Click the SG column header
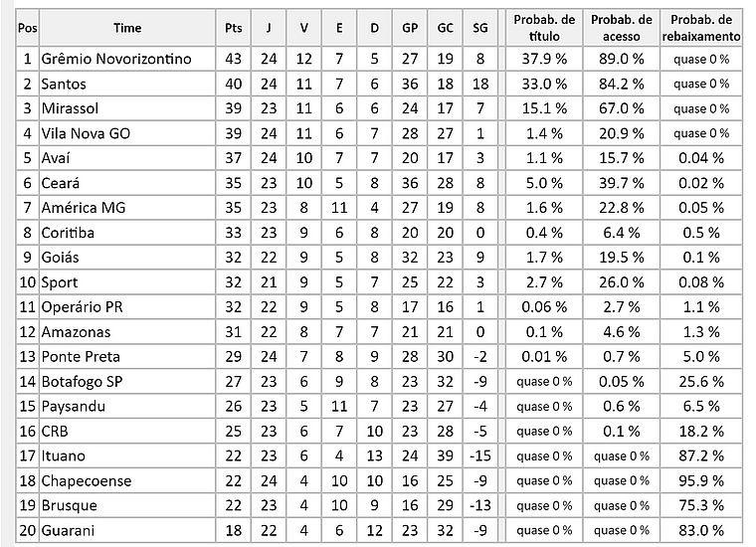The height and width of the screenshot is (547, 756). point(481,28)
